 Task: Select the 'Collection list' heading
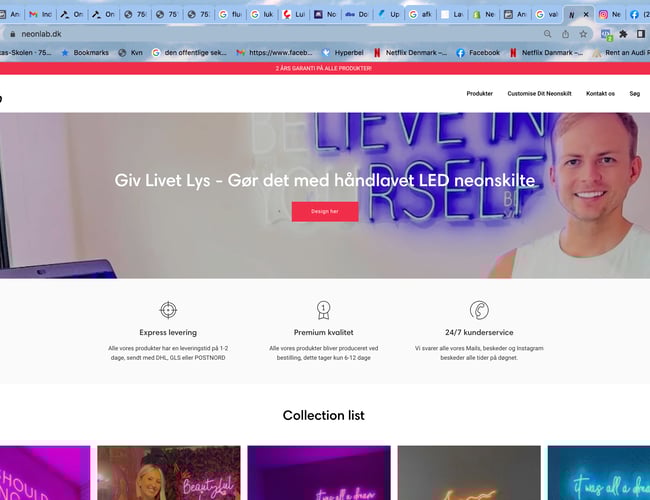(323, 415)
